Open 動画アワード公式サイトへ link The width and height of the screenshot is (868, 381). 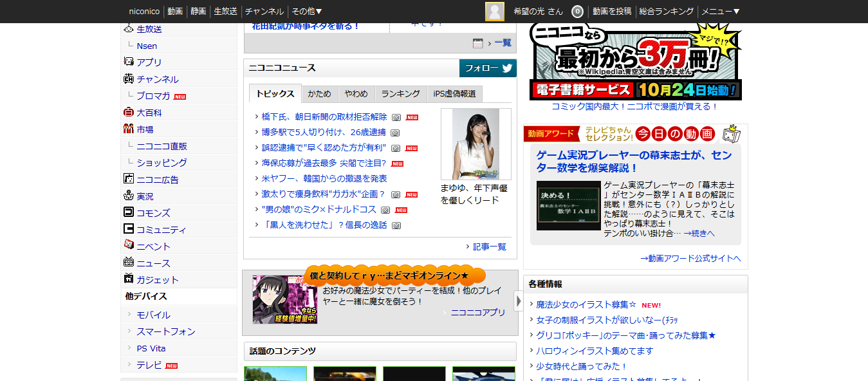pyautogui.click(x=690, y=258)
